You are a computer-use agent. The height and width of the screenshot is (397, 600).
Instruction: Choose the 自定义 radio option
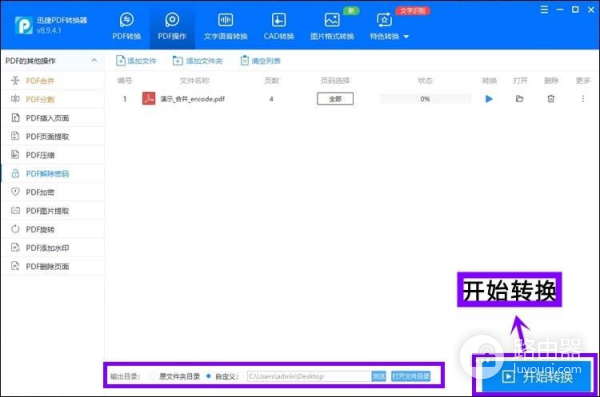tap(209, 376)
